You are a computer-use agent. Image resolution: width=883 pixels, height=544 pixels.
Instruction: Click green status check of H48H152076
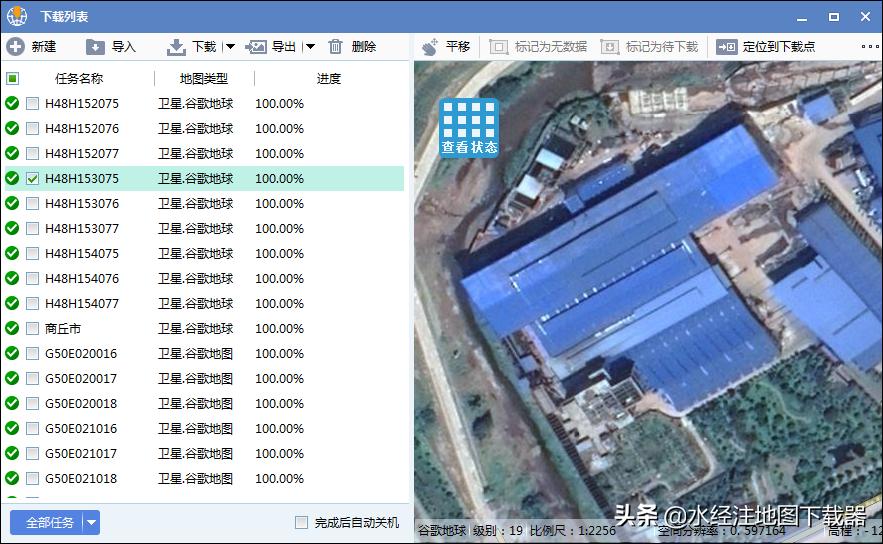(x=12, y=128)
